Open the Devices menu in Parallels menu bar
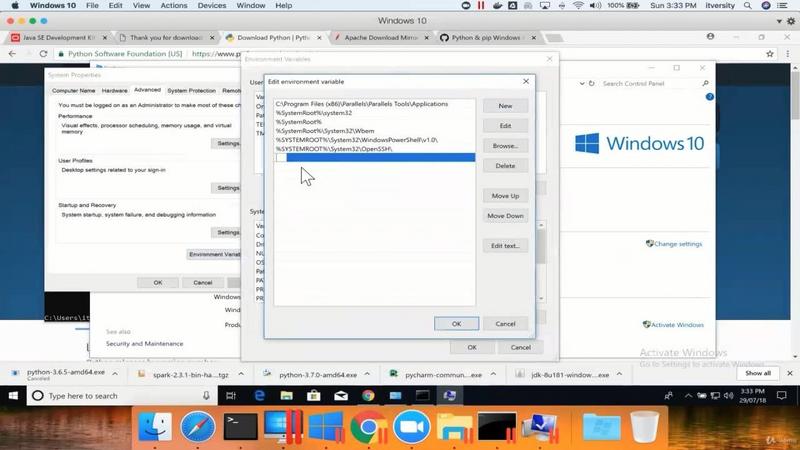The width and height of the screenshot is (800, 450). tap(212, 6)
